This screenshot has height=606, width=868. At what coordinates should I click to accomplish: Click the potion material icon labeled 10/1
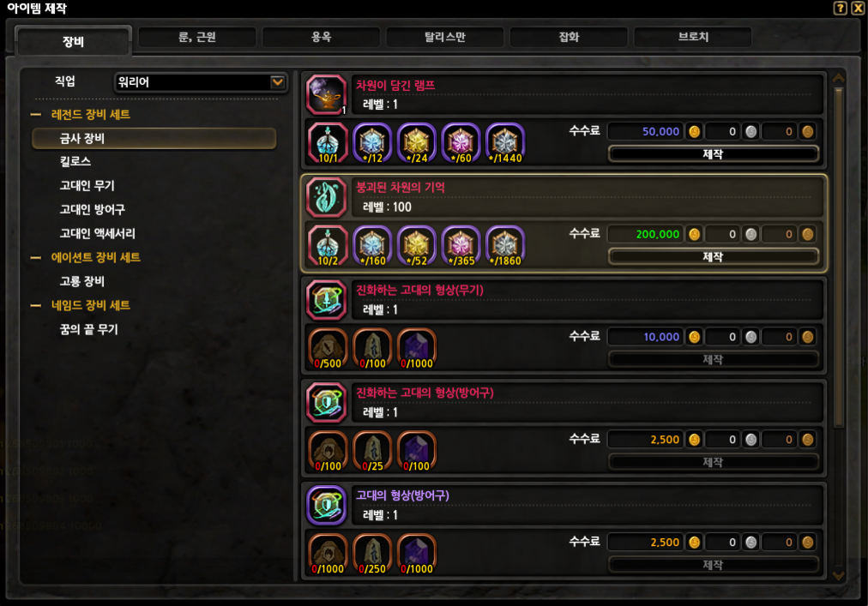328,143
